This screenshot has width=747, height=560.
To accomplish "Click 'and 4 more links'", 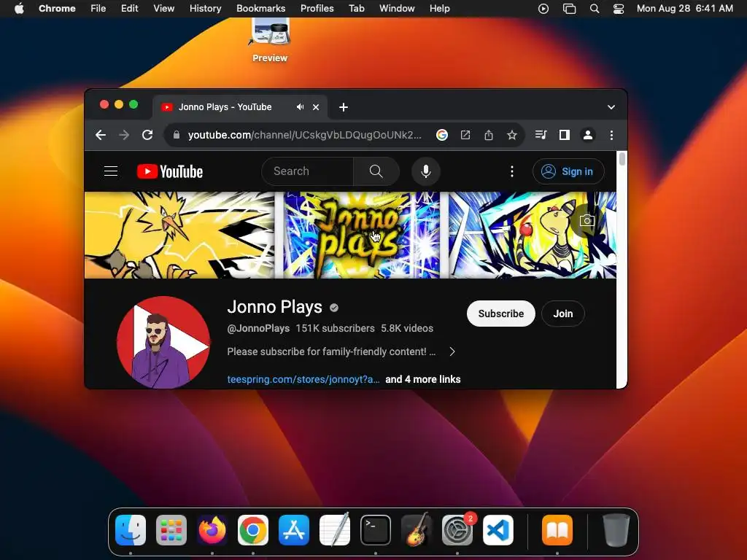I will [423, 379].
